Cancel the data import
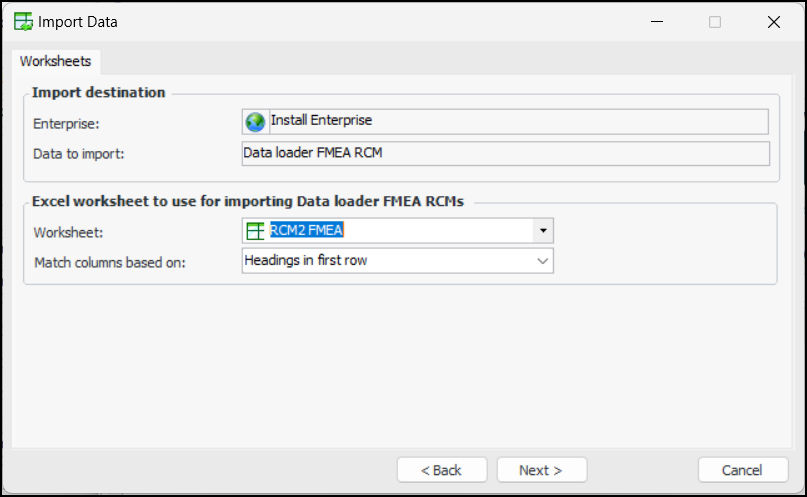The width and height of the screenshot is (807, 497). [742, 470]
